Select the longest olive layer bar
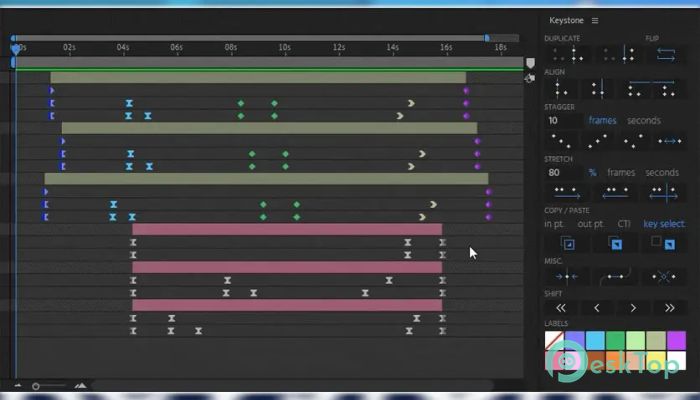The width and height of the screenshot is (700, 400). [x=267, y=179]
